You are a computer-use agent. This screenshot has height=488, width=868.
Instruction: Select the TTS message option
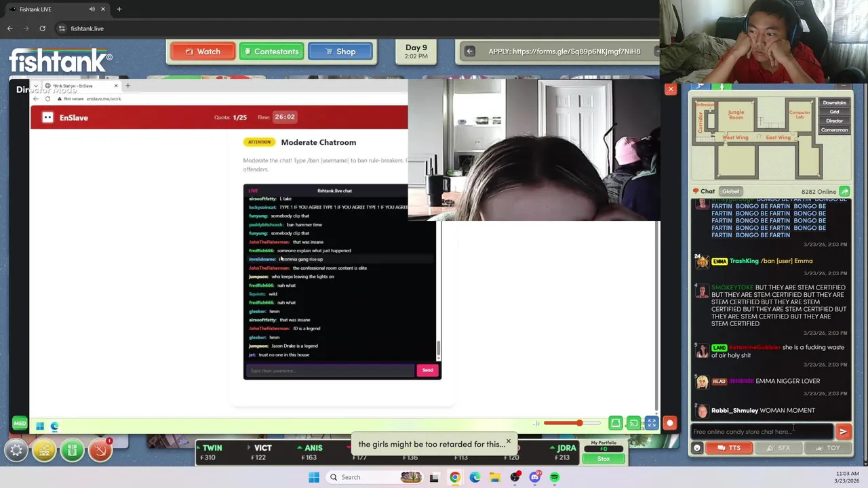click(x=730, y=448)
